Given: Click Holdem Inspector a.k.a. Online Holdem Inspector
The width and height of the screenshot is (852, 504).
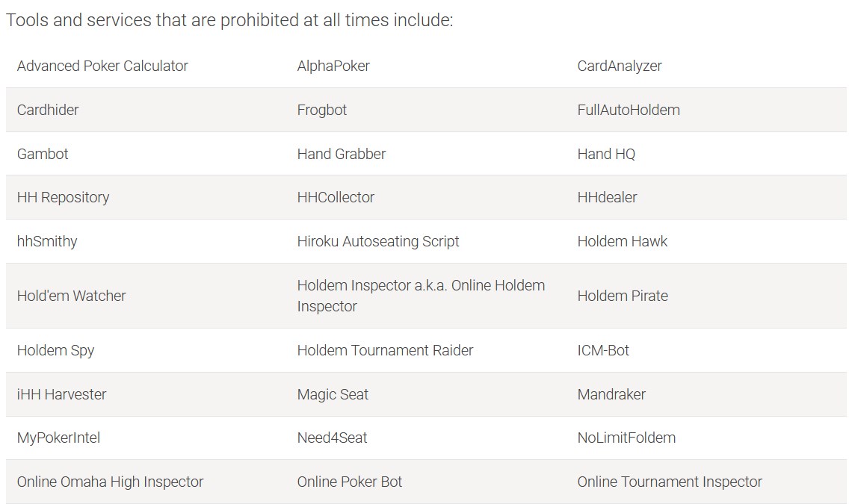Looking at the screenshot, I should (421, 296).
